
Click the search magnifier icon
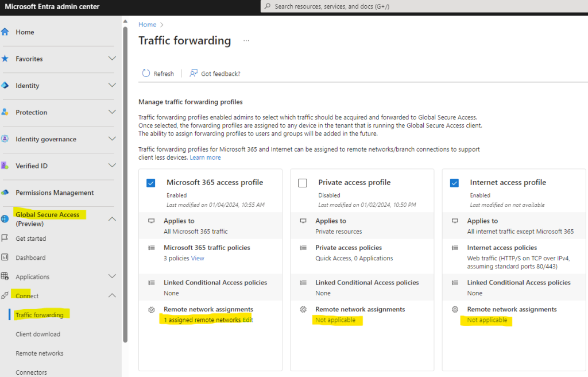[268, 6]
